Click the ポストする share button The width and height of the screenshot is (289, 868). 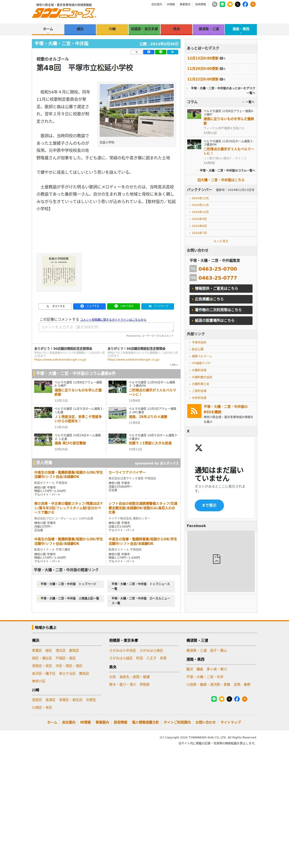pyautogui.click(x=55, y=306)
